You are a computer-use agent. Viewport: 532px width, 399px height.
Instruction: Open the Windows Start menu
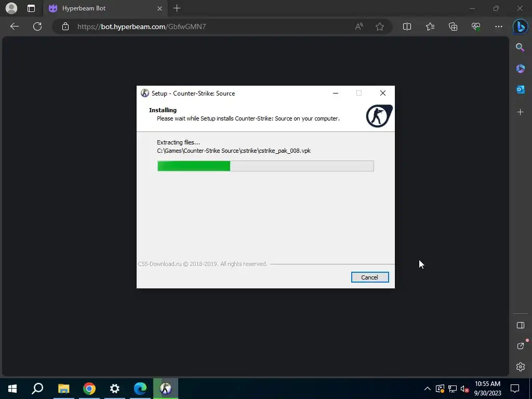[12, 389]
